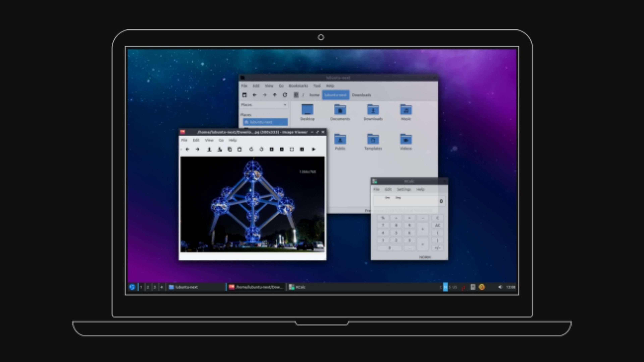644x362 pixels.
Task: Select lubuntu-next in Places sidebar
Action: pyautogui.click(x=265, y=122)
